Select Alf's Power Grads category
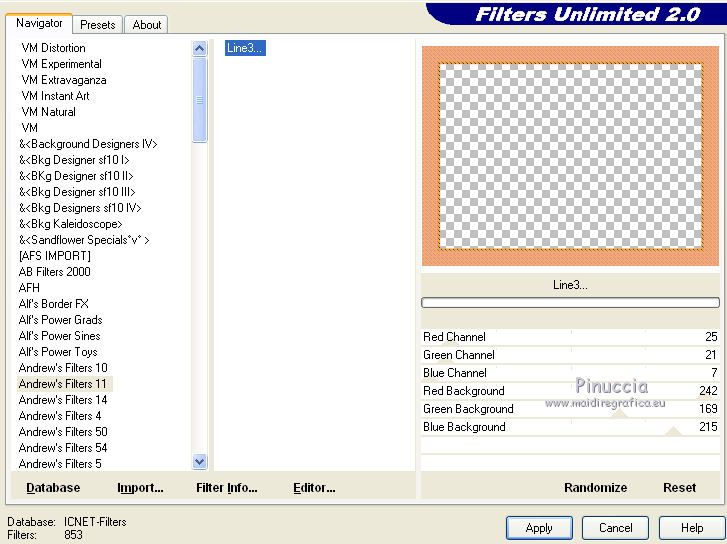Viewport: 727px width, 544px height. (60, 320)
